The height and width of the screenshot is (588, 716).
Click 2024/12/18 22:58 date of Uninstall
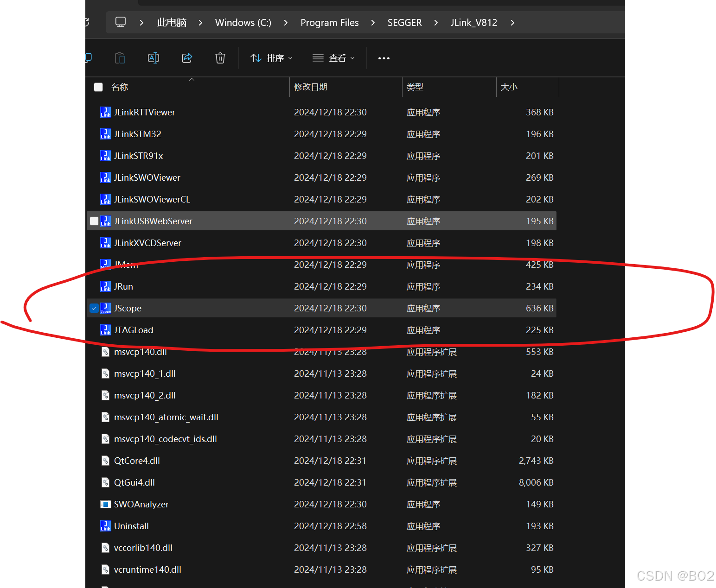(x=330, y=526)
